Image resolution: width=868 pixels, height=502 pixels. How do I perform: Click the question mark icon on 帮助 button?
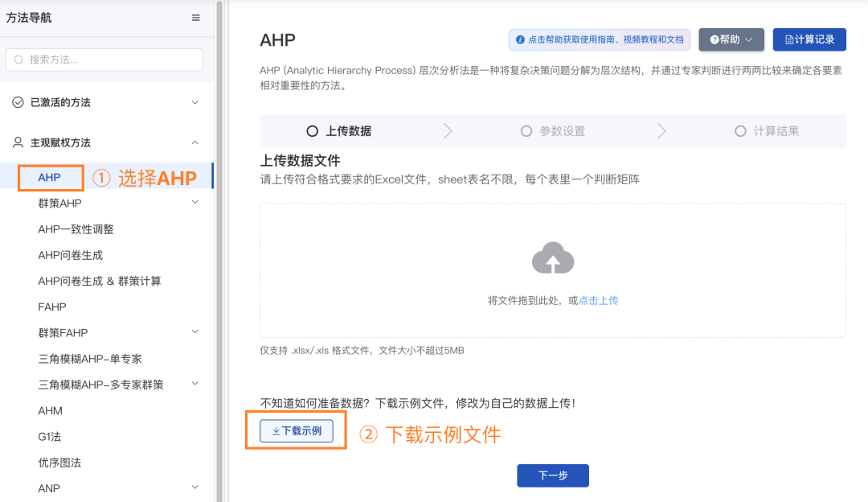(714, 39)
